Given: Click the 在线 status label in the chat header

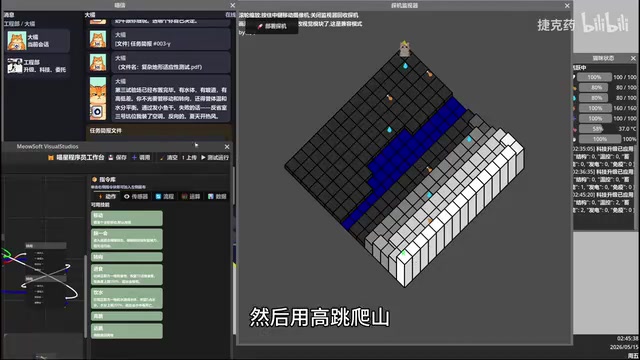Looking at the screenshot, I should (x=231, y=15).
